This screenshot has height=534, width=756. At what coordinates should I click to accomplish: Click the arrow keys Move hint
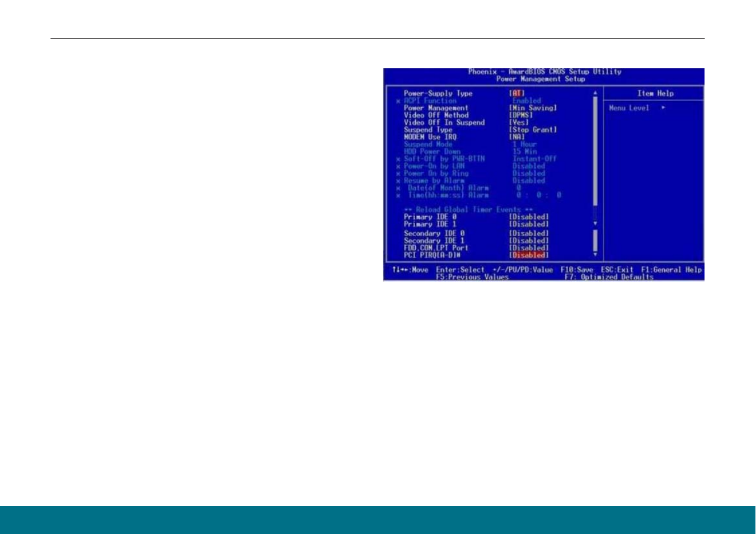410,270
